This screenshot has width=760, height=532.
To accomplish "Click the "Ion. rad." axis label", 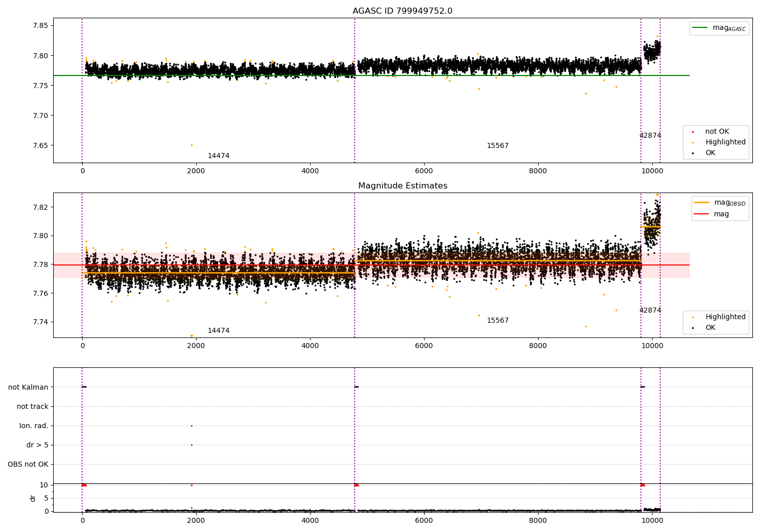I will [x=34, y=426].
